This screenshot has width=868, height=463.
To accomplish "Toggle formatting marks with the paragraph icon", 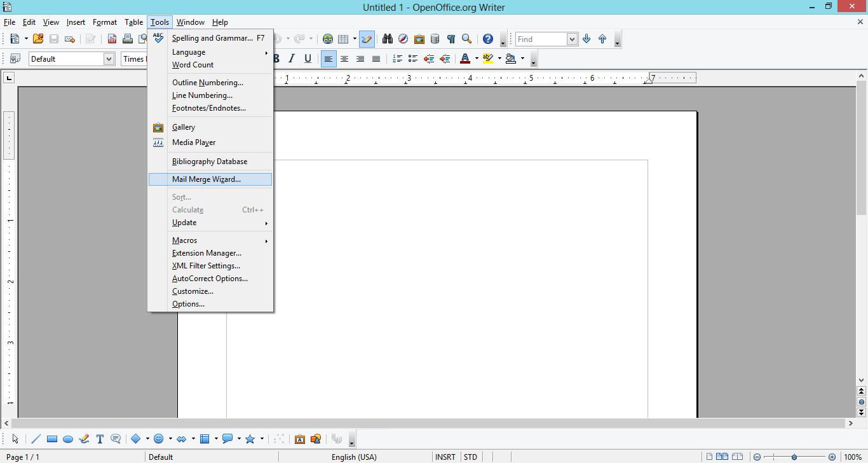I will 451,39.
